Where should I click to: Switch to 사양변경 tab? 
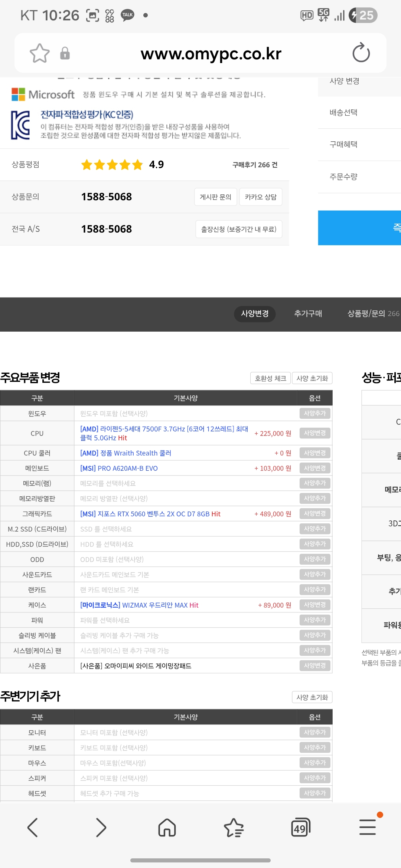(255, 314)
